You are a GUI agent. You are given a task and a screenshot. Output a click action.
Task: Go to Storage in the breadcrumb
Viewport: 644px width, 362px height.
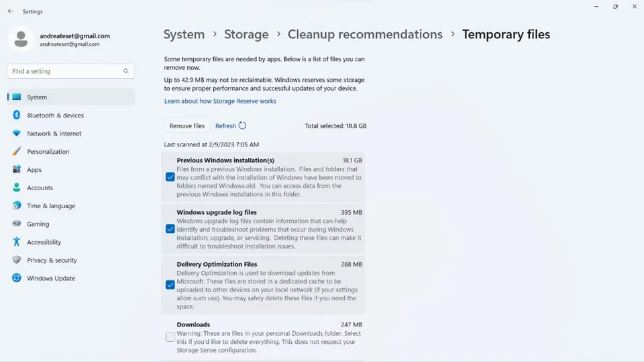coord(246,34)
